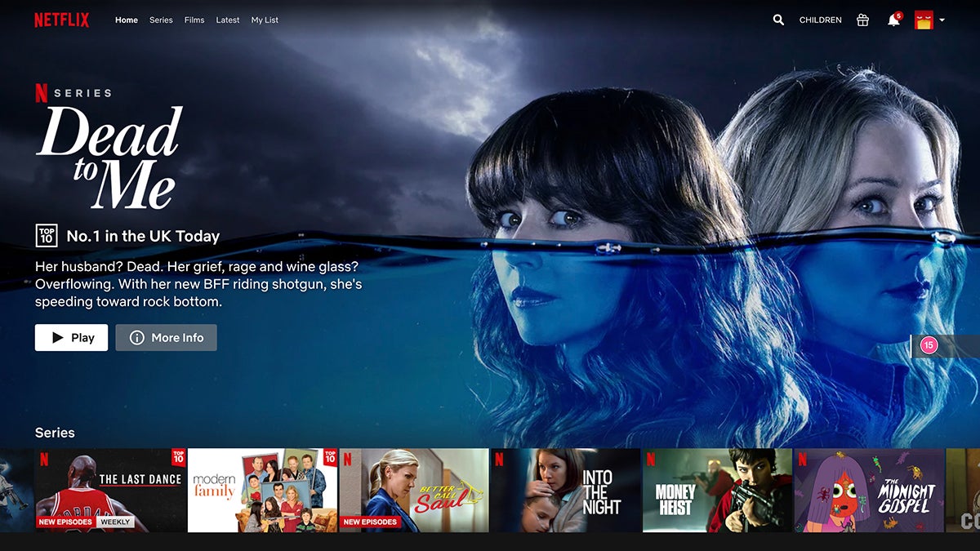Play Dead to Me

coord(71,337)
